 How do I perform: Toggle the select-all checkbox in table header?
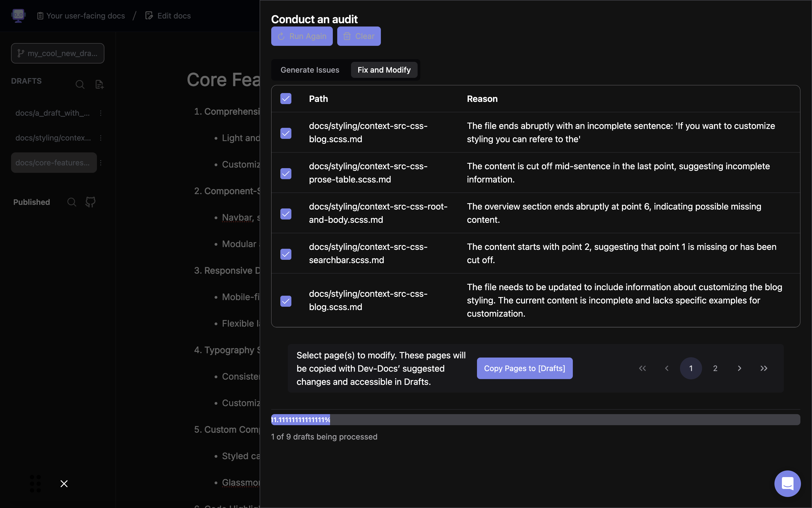(x=286, y=99)
